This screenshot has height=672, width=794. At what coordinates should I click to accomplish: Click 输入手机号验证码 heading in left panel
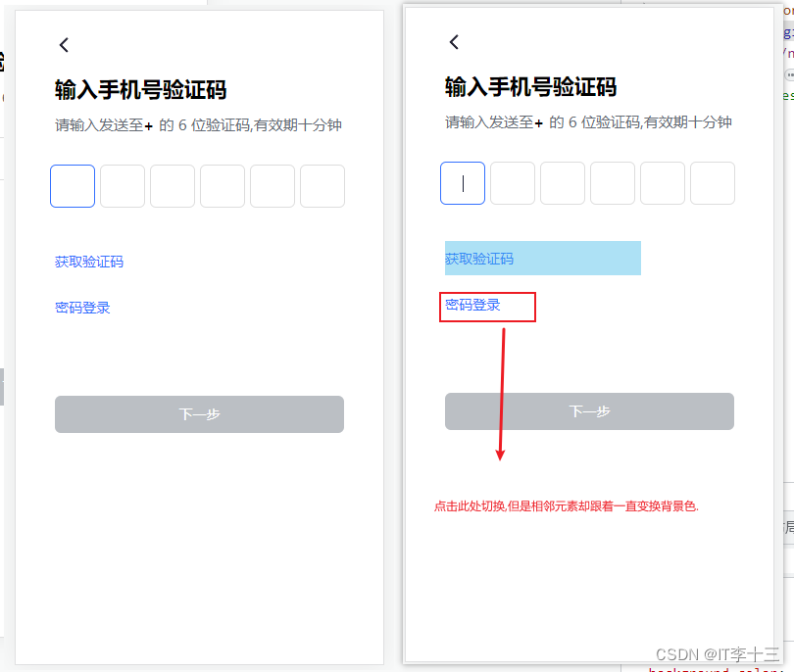141,89
